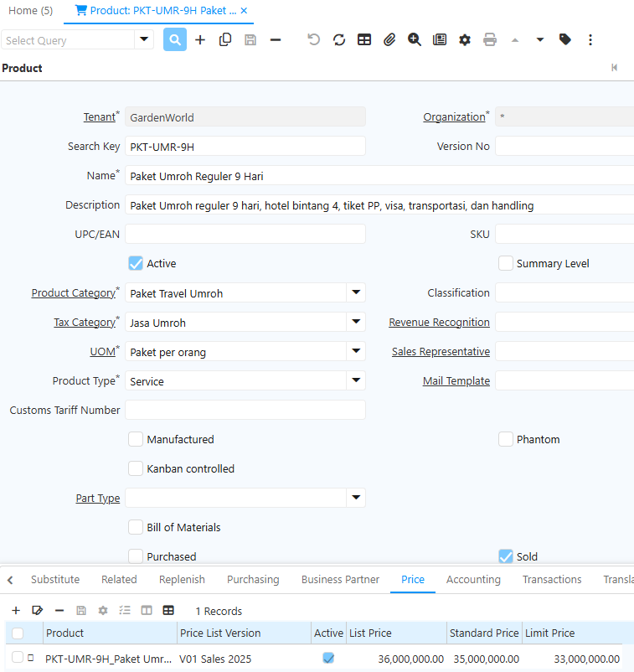Open the Purchasing tab
634x672 pixels.
point(253,579)
